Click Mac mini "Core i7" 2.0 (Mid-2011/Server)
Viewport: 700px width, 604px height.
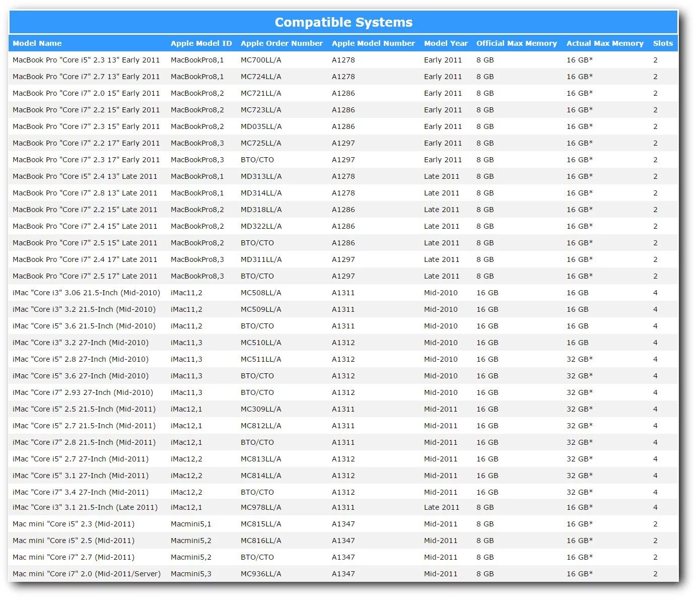coord(87,574)
